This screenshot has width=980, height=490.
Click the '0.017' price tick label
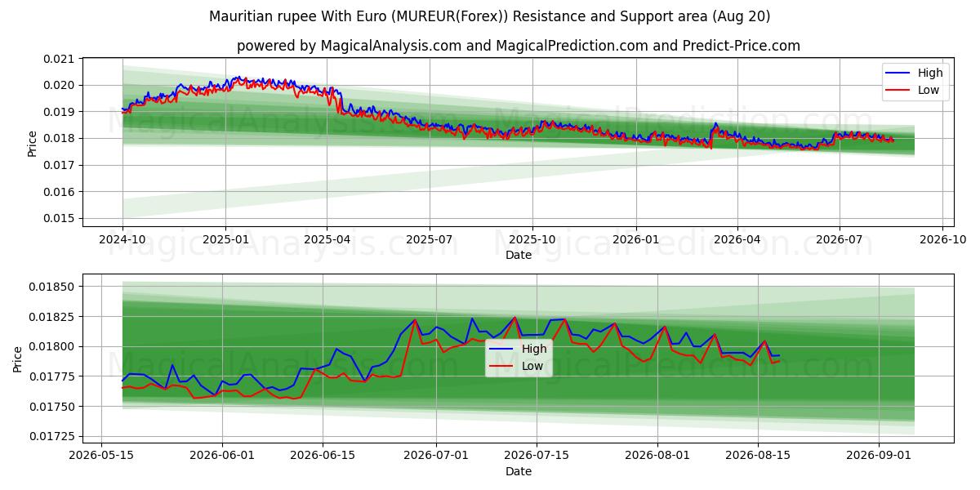pyautogui.click(x=59, y=165)
